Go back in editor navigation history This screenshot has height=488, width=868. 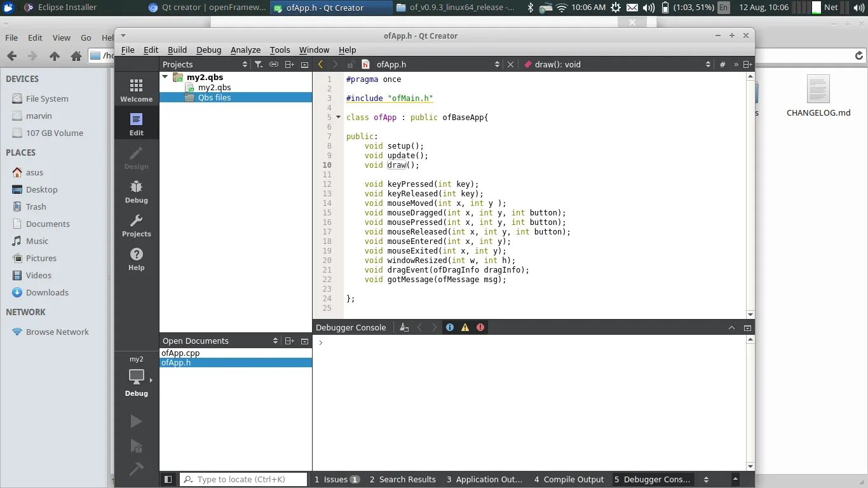pos(320,64)
